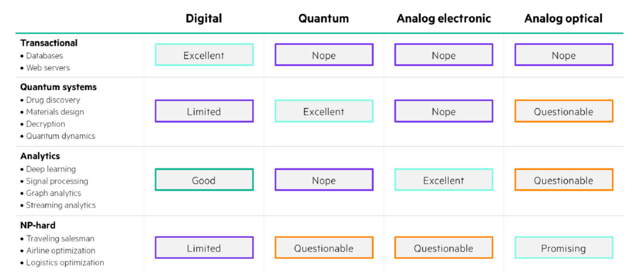Click Excellent under Analog electronic for Analytics

[x=444, y=180]
